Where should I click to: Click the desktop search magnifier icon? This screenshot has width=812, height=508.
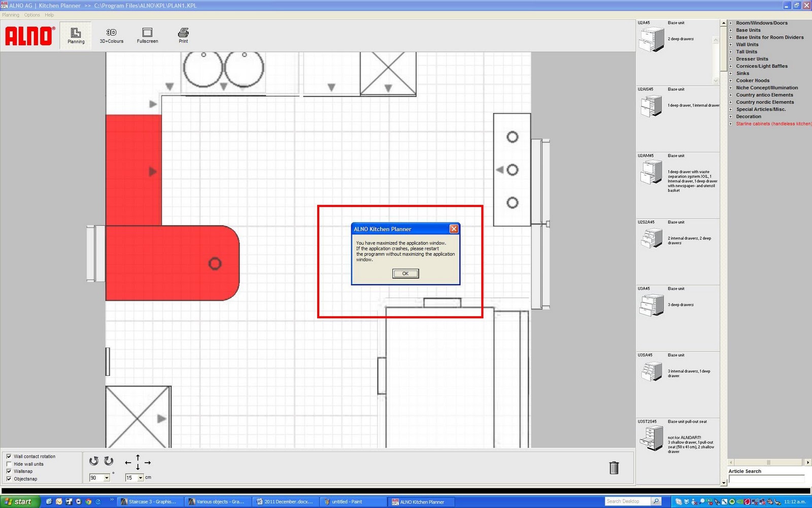[656, 501]
